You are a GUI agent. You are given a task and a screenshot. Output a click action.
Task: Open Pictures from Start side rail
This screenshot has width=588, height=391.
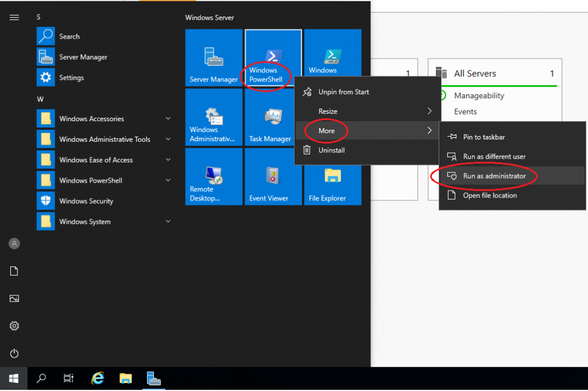click(x=14, y=299)
